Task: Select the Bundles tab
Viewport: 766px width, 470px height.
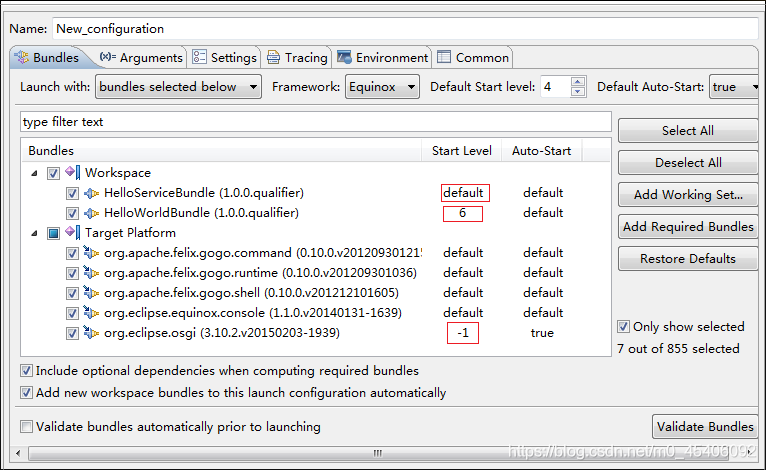Action: coord(47,57)
